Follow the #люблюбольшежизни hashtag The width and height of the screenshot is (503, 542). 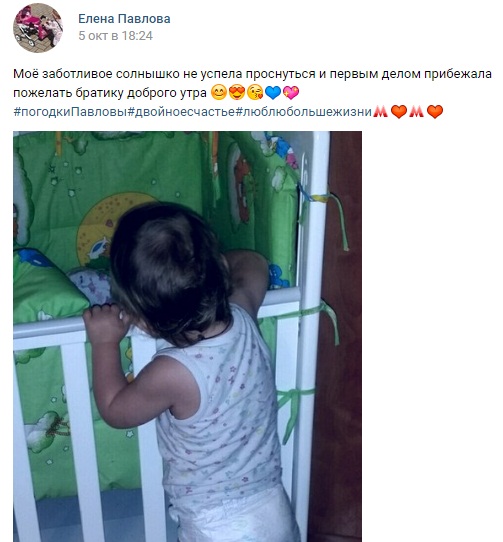[304, 112]
